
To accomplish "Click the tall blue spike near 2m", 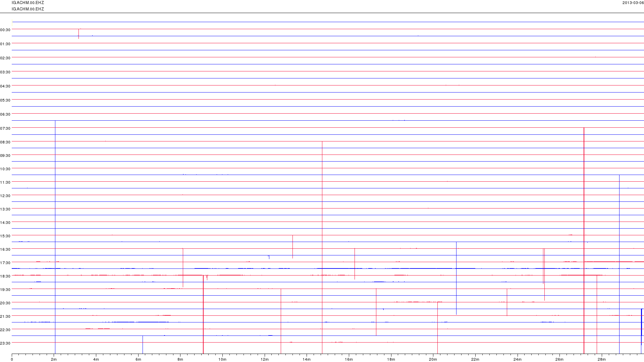I will coord(55,237).
